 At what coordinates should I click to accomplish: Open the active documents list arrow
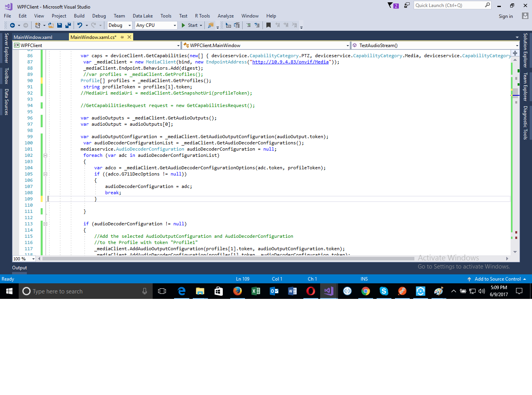click(x=517, y=37)
